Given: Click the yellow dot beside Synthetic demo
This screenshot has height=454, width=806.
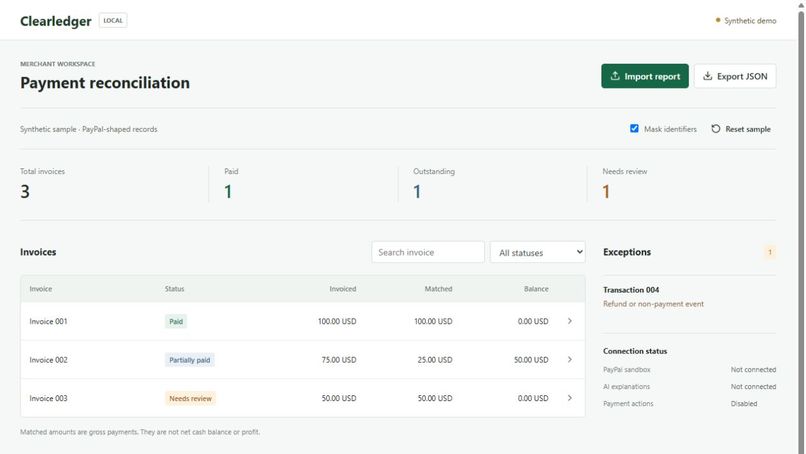Looking at the screenshot, I should pos(718,20).
